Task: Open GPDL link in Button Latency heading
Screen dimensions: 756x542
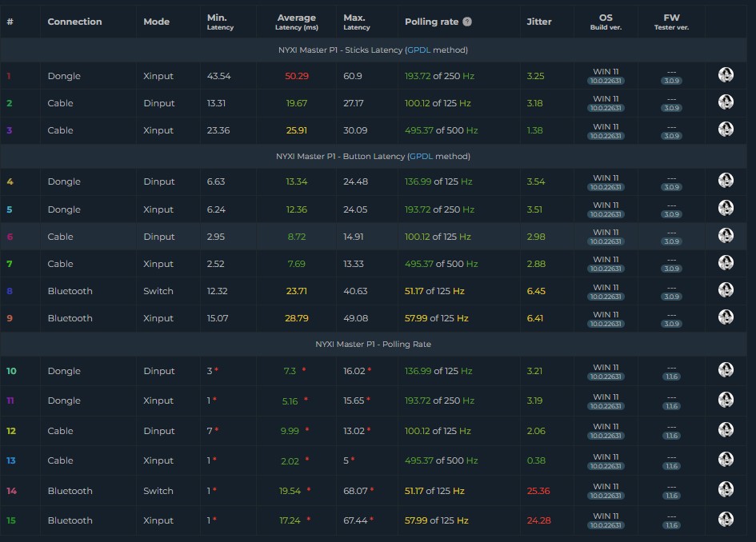Action: pos(421,157)
